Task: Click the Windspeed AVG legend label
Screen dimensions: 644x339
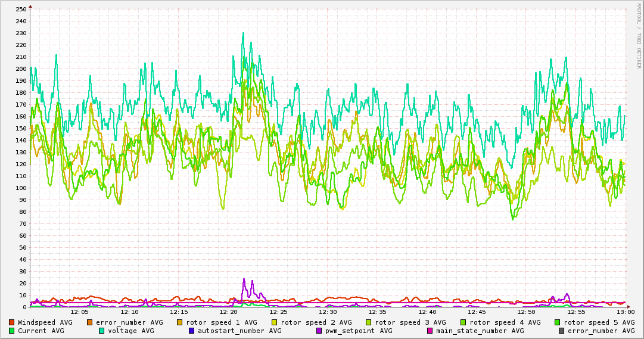Action: [45, 322]
